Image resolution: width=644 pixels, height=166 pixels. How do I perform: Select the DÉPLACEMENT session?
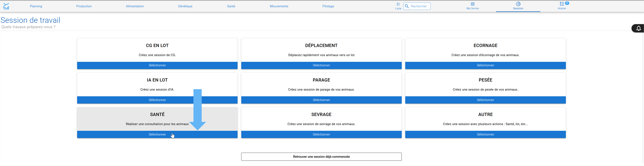coord(321,65)
